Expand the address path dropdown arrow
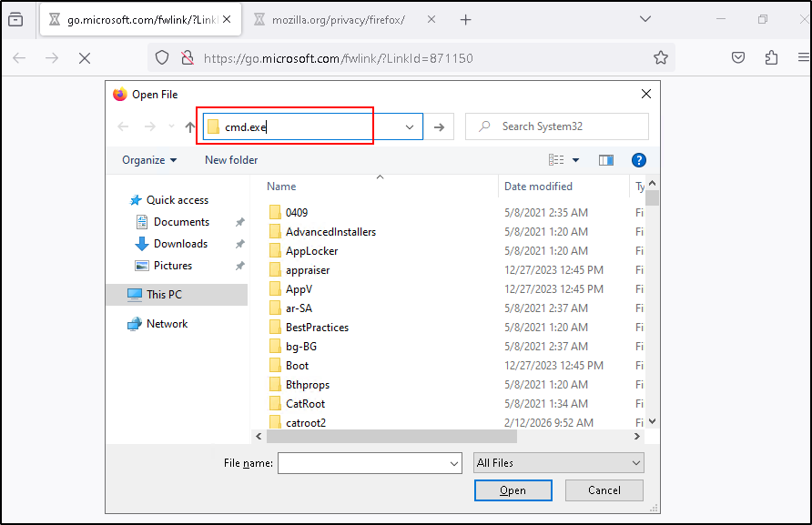This screenshot has width=812, height=525. point(410,127)
